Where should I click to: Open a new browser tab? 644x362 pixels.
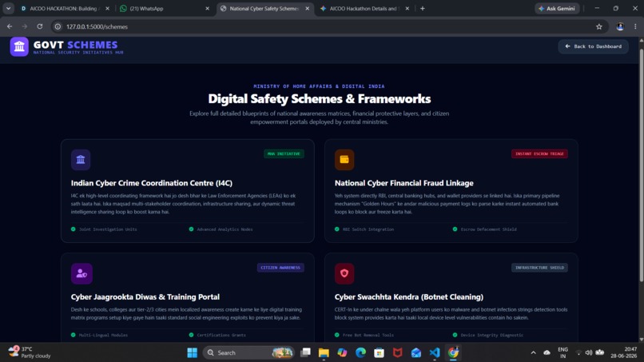[422, 8]
